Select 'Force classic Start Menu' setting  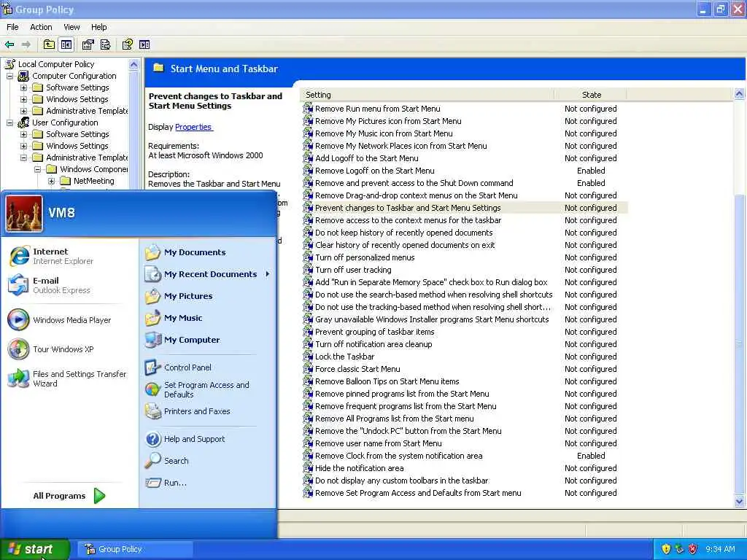tap(357, 369)
